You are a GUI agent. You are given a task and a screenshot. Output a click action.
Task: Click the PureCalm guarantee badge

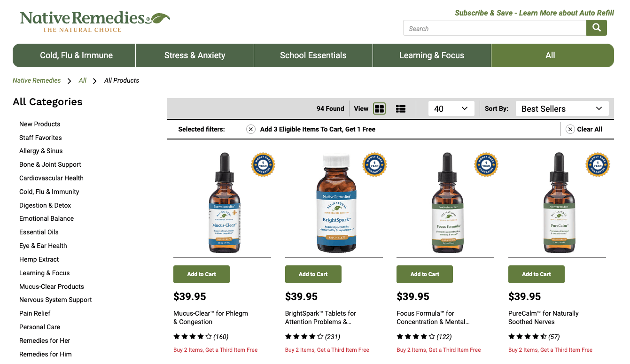(x=598, y=165)
